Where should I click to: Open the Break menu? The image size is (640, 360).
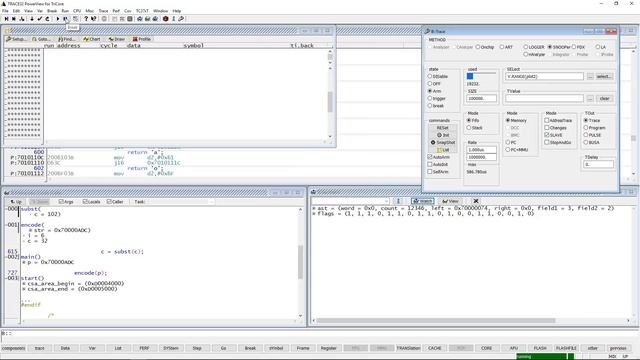point(52,11)
